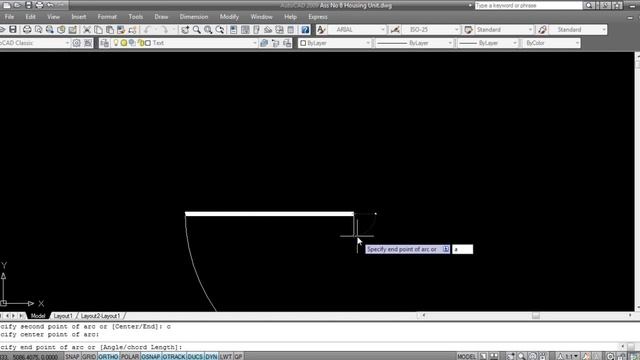Click the Zoom Realtime magnifier icon
Image resolution: width=640 pixels, height=360 pixels.
coord(197,29)
